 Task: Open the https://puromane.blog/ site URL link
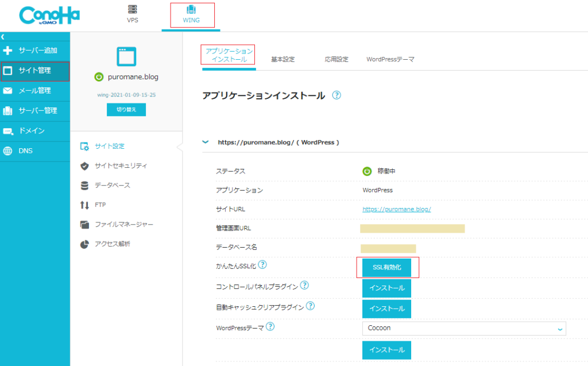click(397, 210)
